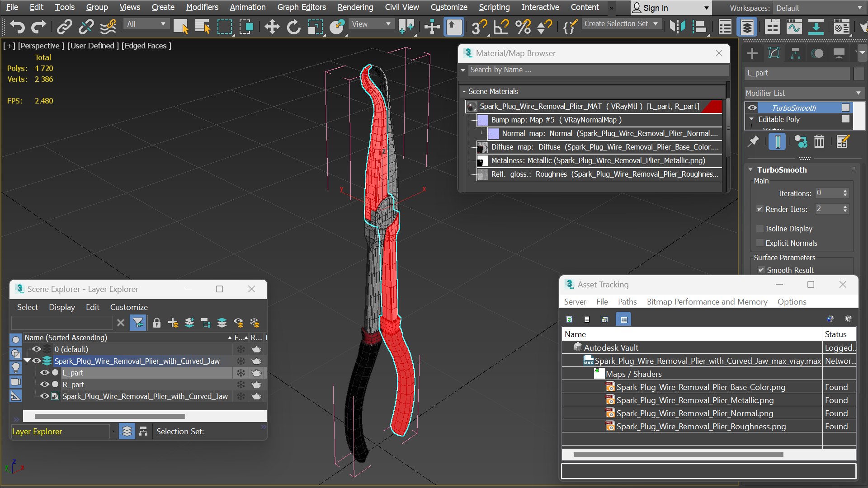This screenshot has height=488, width=868.
Task: Open the Modifiers menu
Action: pos(202,7)
